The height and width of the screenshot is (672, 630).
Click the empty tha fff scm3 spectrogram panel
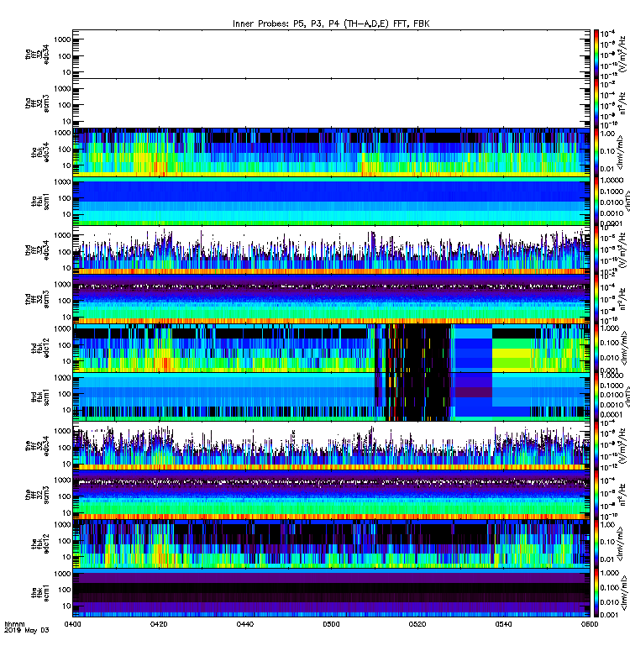point(331,103)
